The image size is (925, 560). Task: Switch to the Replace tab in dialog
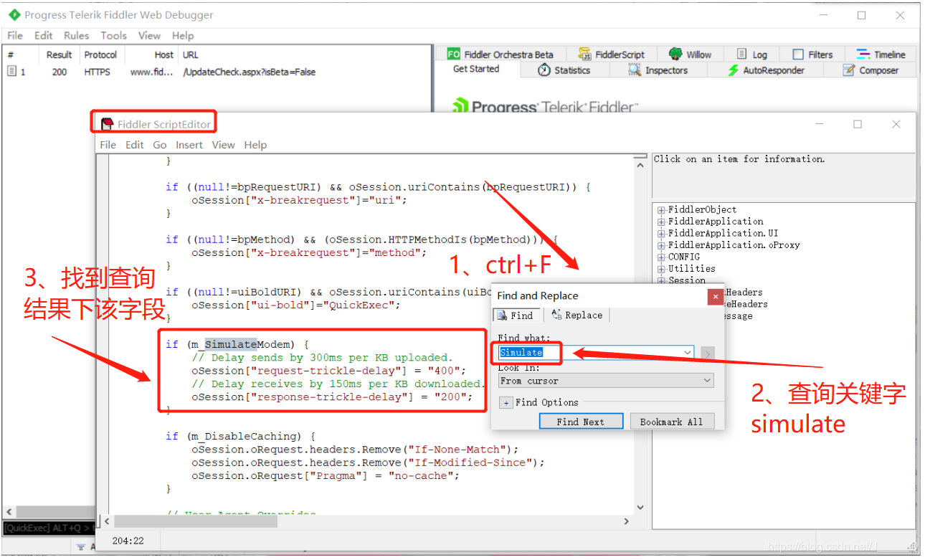[577, 315]
